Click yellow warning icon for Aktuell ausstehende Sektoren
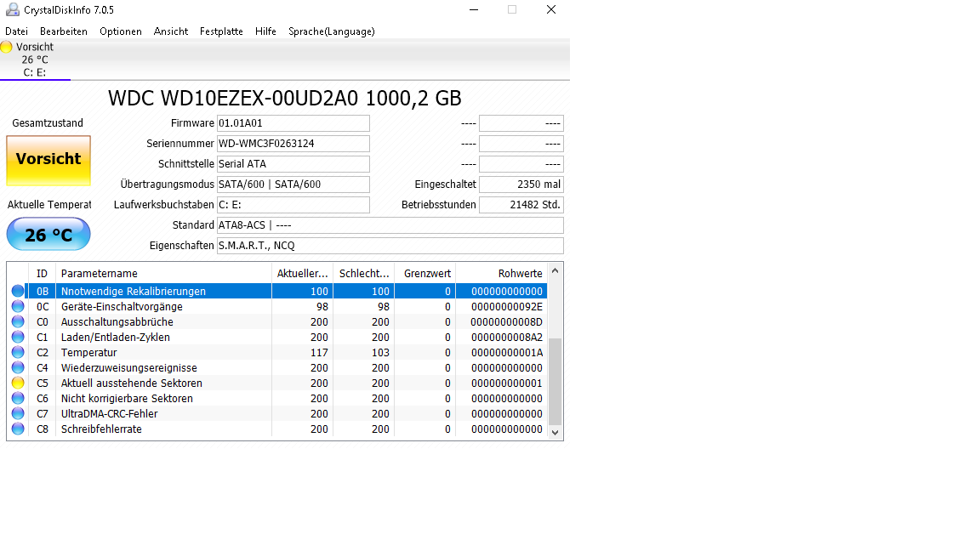 [x=18, y=383]
